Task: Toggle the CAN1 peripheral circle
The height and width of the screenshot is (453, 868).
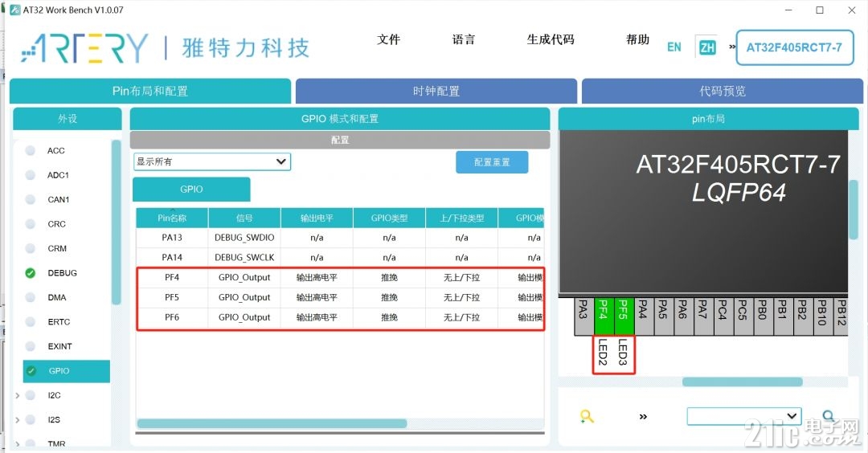Action: (x=31, y=199)
